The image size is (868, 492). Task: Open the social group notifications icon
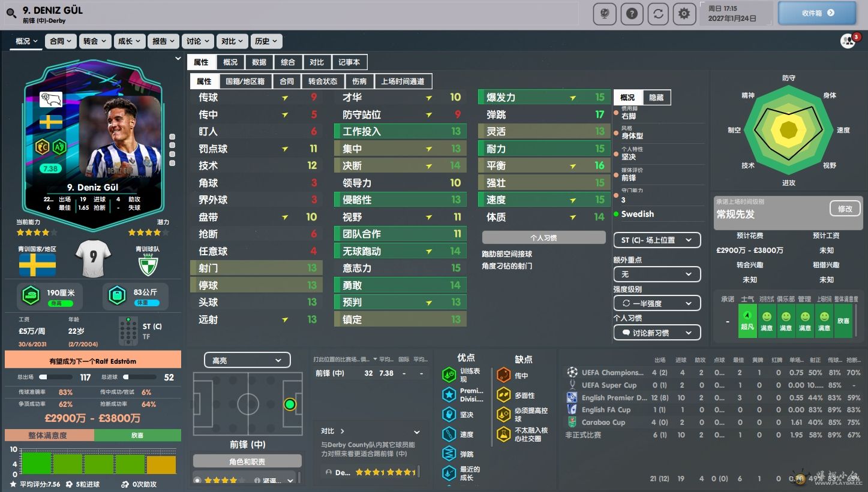848,41
